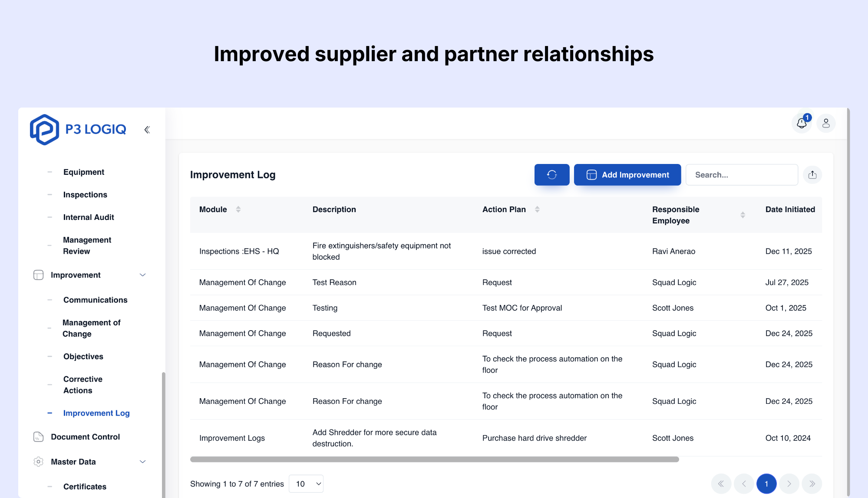The image size is (868, 498).
Task: Click 'Improvement Logs' module cell
Action: (232, 438)
